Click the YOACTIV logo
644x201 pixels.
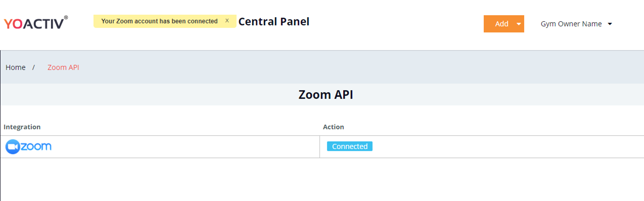pyautogui.click(x=35, y=23)
